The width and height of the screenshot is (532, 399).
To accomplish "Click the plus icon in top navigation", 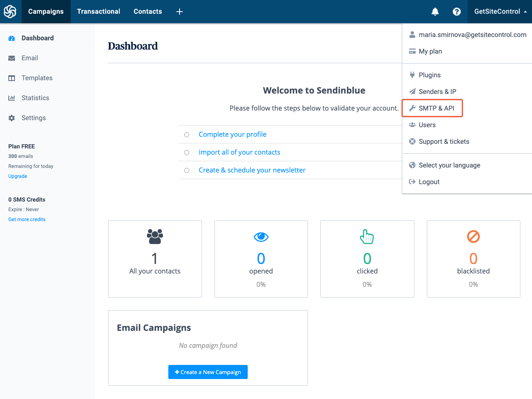I will [180, 12].
